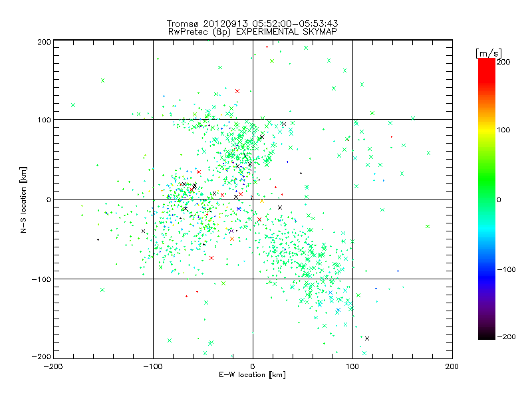Image resolution: width=532 pixels, height=399 pixels.
Task: Click the y-axis tick label "-100"
Action: pyautogui.click(x=41, y=279)
